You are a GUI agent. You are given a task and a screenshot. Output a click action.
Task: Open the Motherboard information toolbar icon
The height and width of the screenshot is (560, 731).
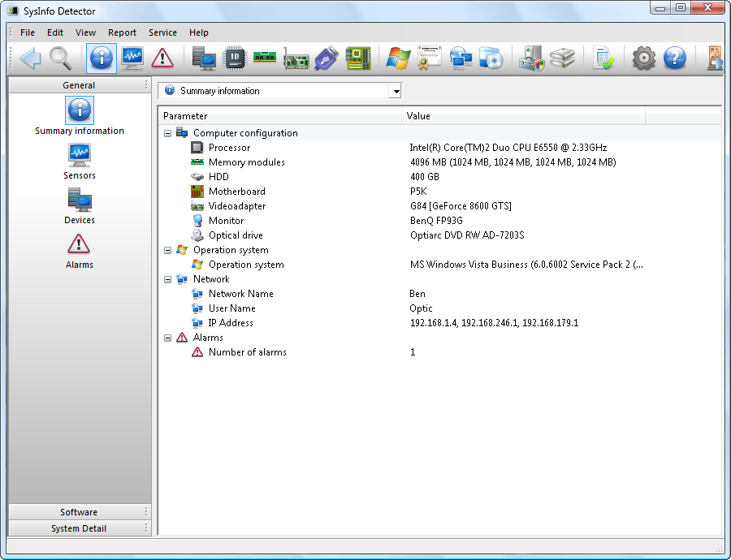coord(357,58)
